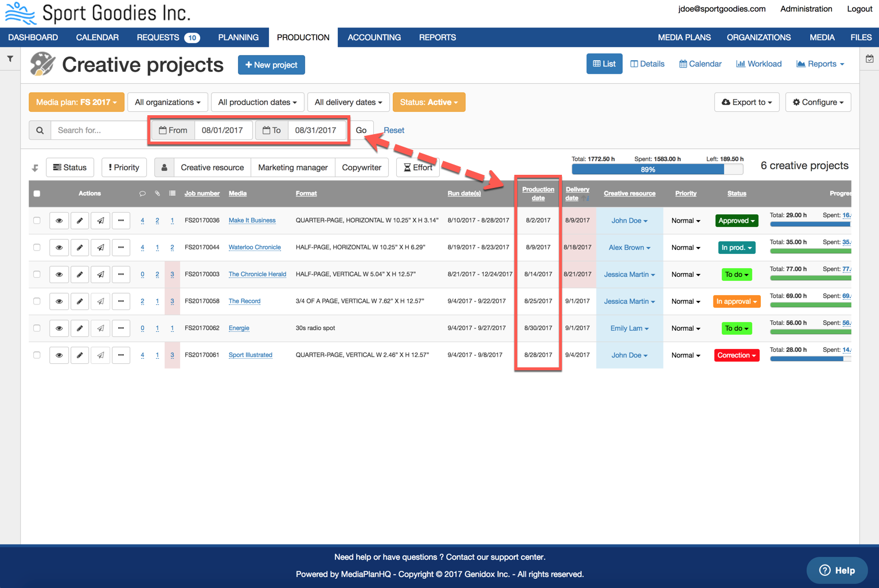Click the eye view icon for Make It Business
The width and height of the screenshot is (879, 588).
(x=59, y=221)
